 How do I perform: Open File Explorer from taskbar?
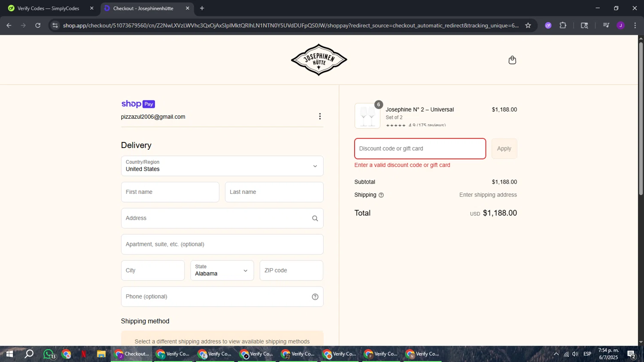[101, 354]
